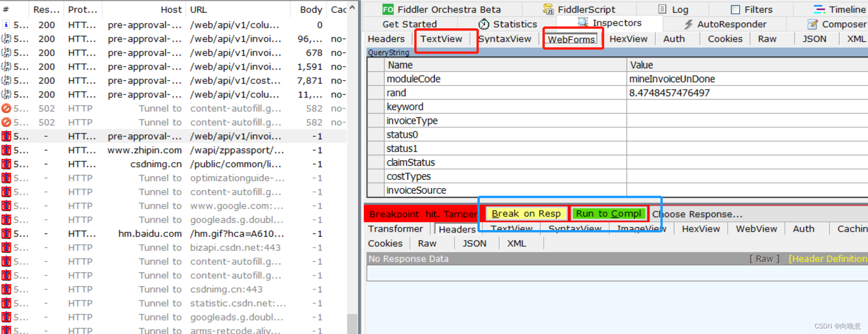Click the session icon for the row with body 678

tap(6, 52)
